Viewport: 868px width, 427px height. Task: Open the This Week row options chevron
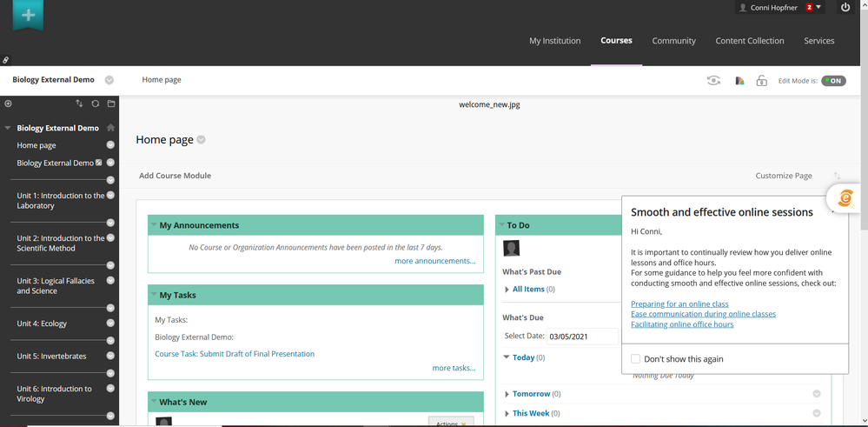tap(817, 413)
